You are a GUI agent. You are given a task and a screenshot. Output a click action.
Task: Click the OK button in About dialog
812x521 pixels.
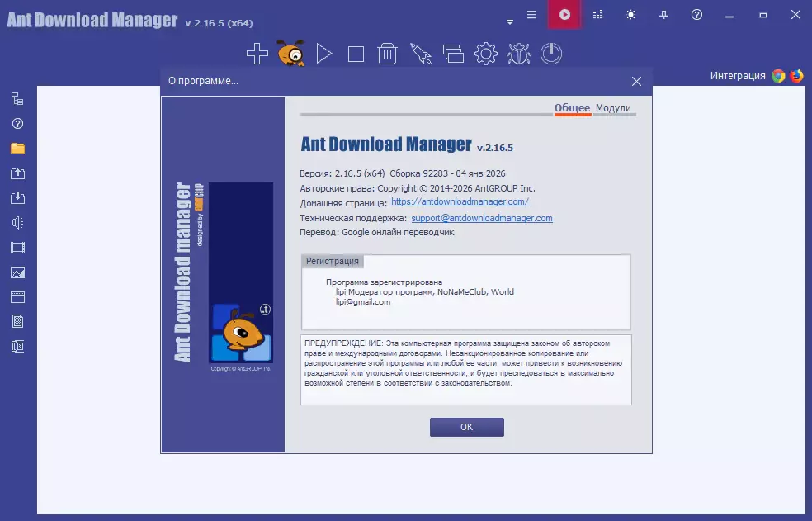tap(466, 427)
